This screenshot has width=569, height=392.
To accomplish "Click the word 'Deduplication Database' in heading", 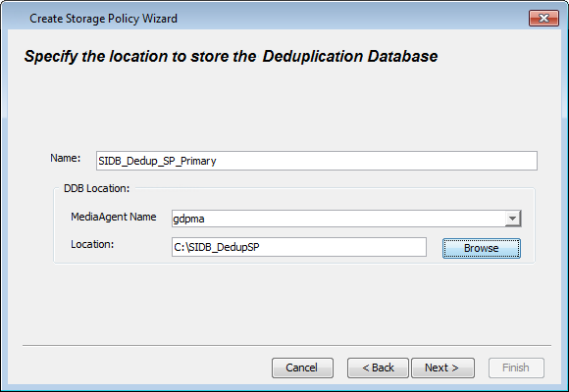I will pyautogui.click(x=350, y=56).
